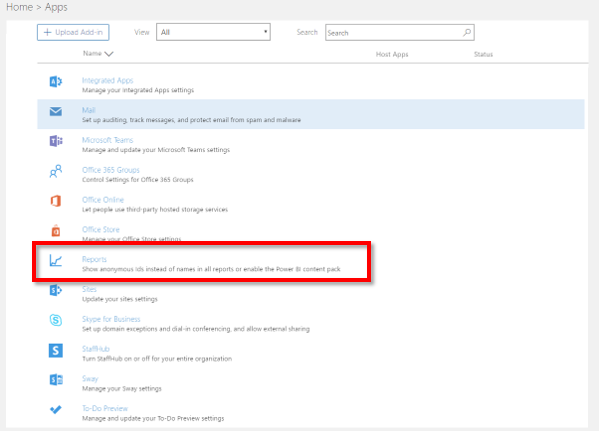Click the Sites SharePoint icon
The image size is (605, 431).
click(56, 290)
